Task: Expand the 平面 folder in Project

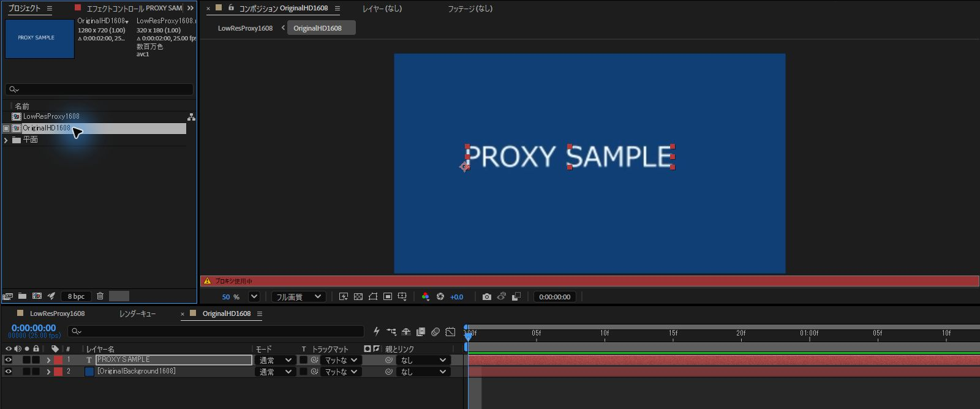Action: [x=6, y=140]
